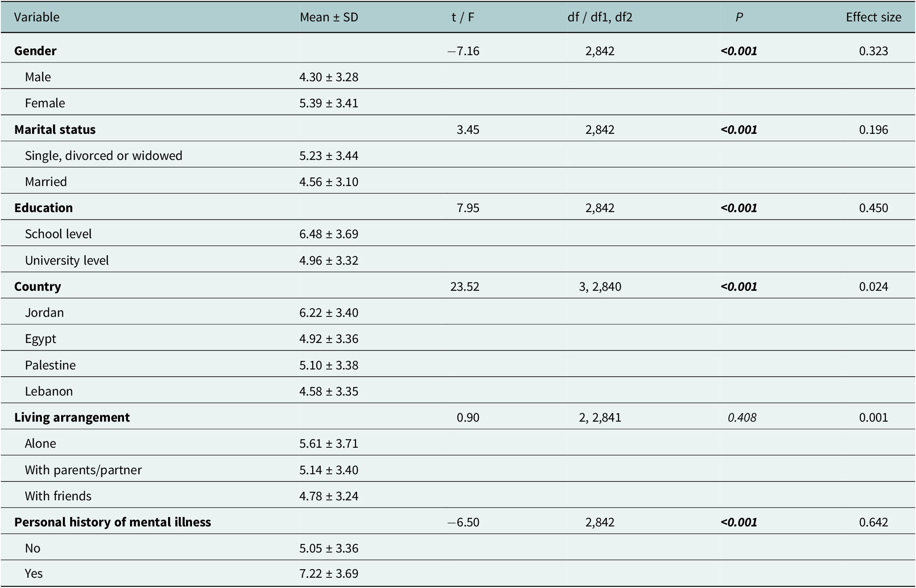This screenshot has width=916, height=588.
Task: Select the t value 23.52
Action: pyautogui.click(x=465, y=287)
